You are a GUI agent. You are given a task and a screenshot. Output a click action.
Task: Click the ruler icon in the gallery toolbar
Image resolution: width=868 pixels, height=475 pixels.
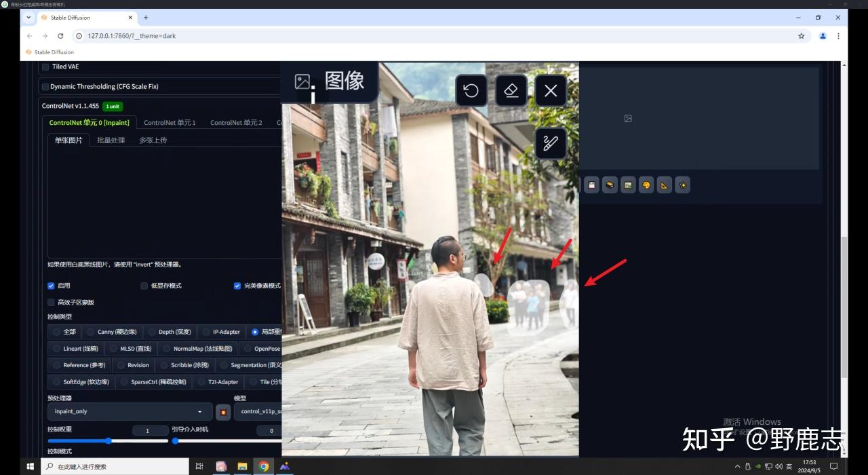(664, 185)
